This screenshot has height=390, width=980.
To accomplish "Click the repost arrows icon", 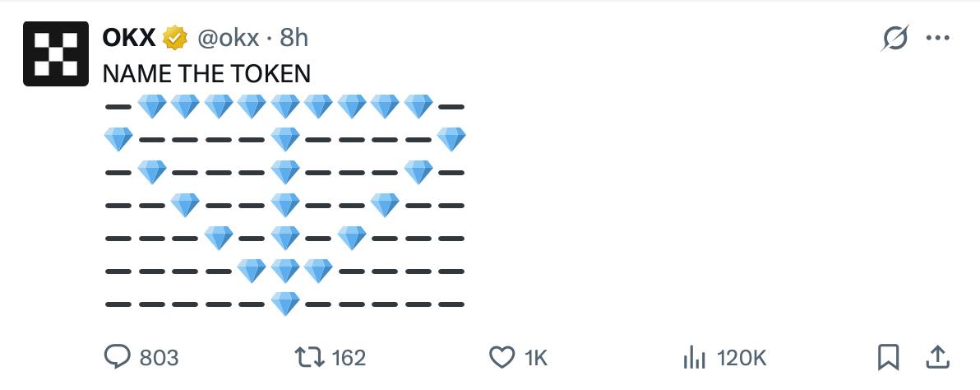I will pyautogui.click(x=309, y=357).
